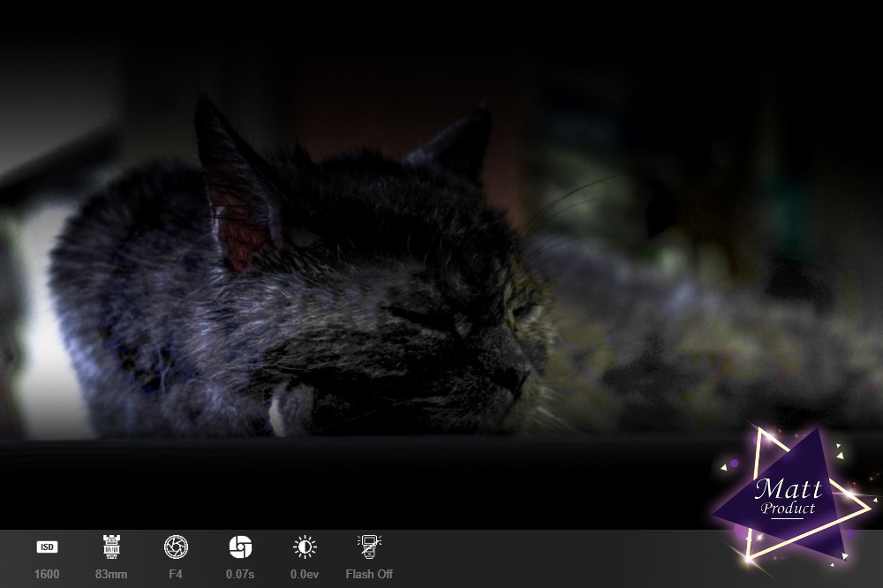Click the exposure compensation sun icon
The image size is (883, 588).
click(x=305, y=547)
